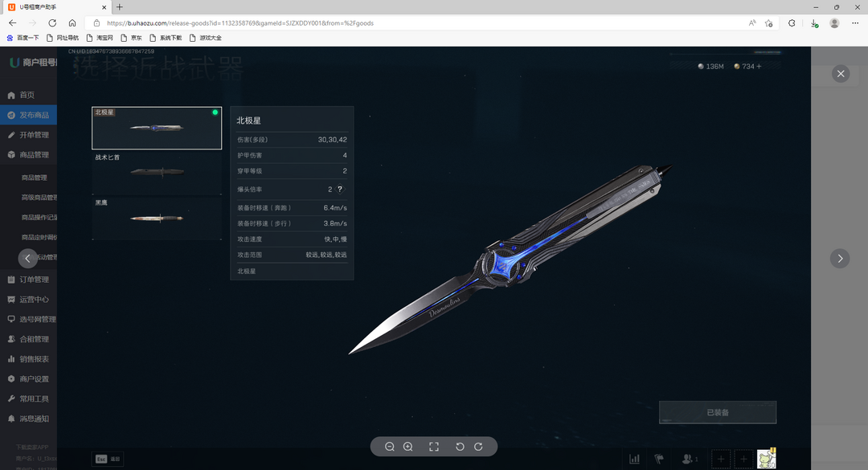Go to previous image with left arrow
This screenshot has width=868, height=470.
pos(28,259)
